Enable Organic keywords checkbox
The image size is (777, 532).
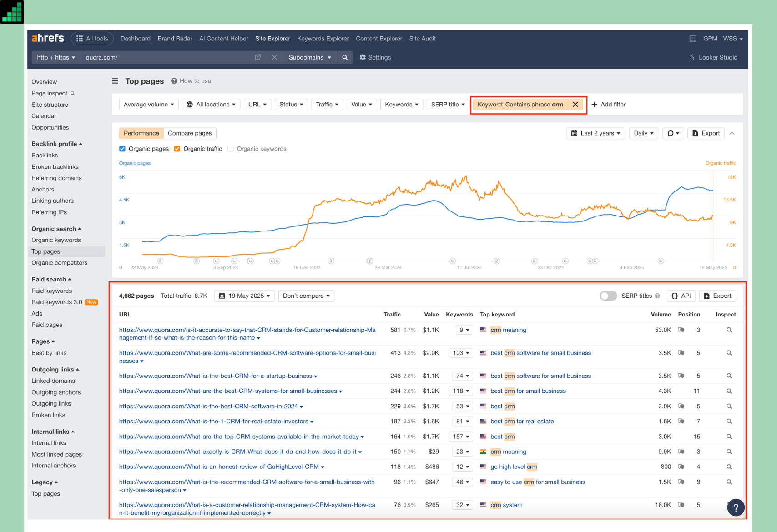[x=231, y=149]
